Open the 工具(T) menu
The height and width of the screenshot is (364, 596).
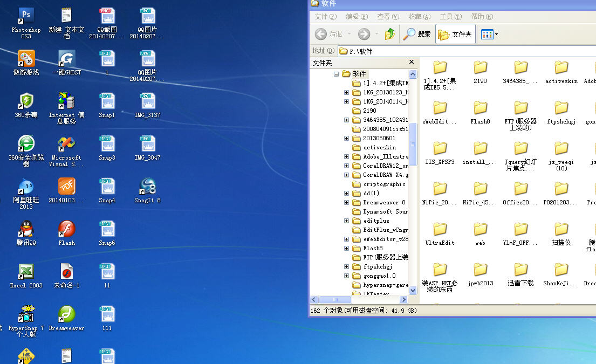[x=450, y=17]
